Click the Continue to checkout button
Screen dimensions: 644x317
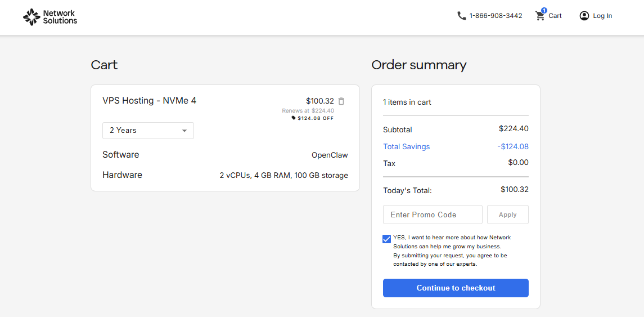pyautogui.click(x=456, y=288)
